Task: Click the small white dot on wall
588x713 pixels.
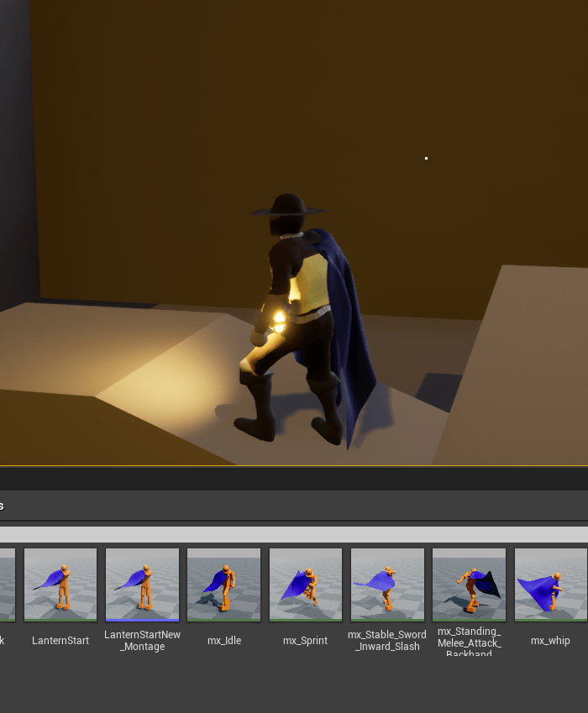Action: [x=426, y=158]
